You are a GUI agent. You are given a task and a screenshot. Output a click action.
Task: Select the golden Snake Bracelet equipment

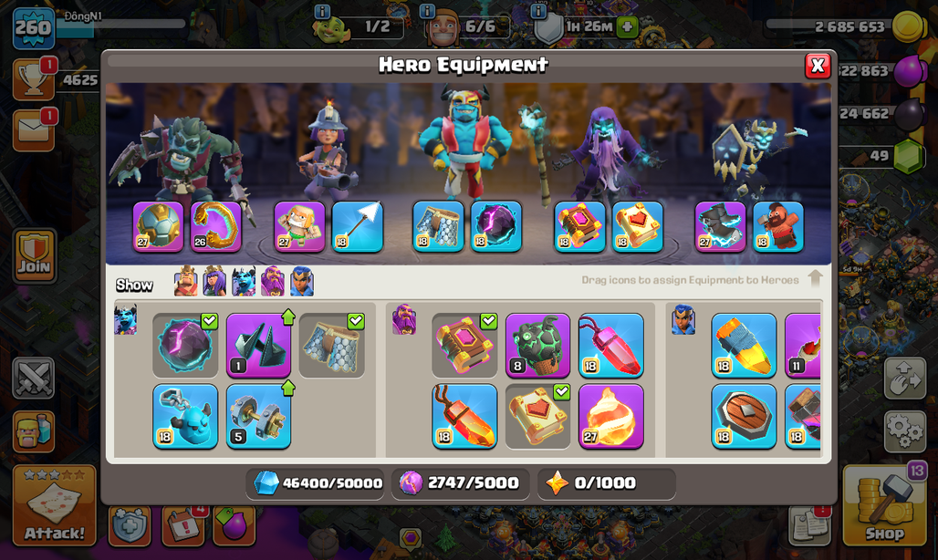[216, 226]
